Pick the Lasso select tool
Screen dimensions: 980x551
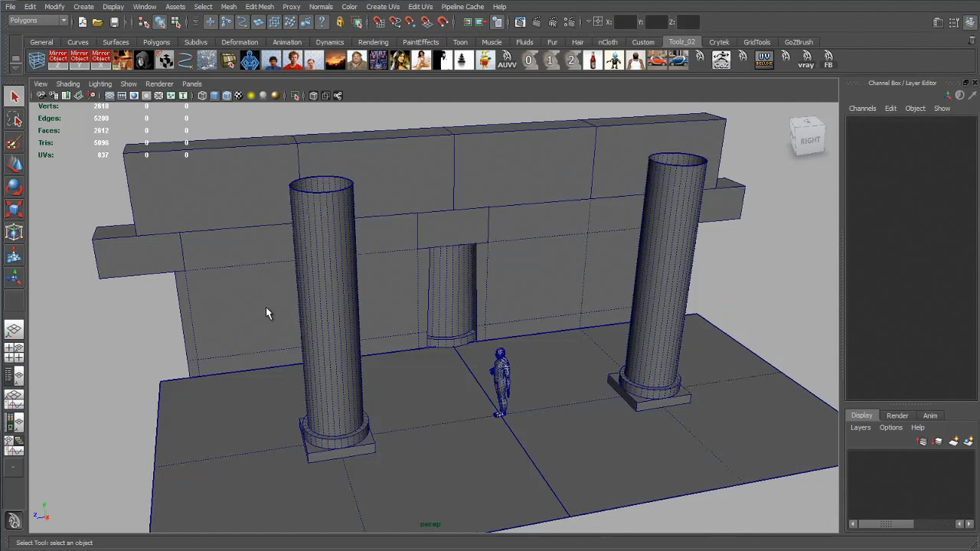pos(14,119)
